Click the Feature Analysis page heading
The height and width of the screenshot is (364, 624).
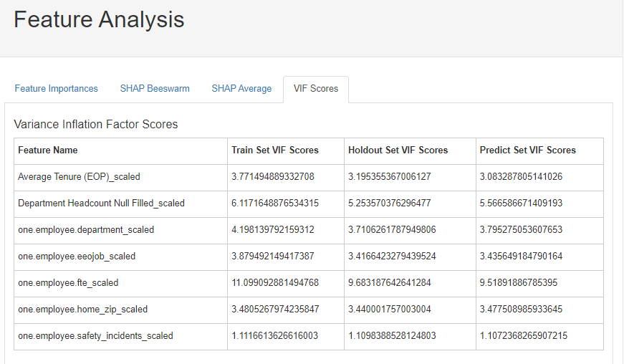(x=99, y=19)
